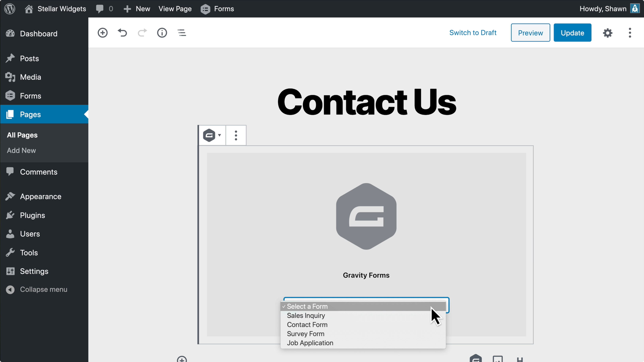
Task: Open the block's three-dot More options
Action: coord(236,135)
